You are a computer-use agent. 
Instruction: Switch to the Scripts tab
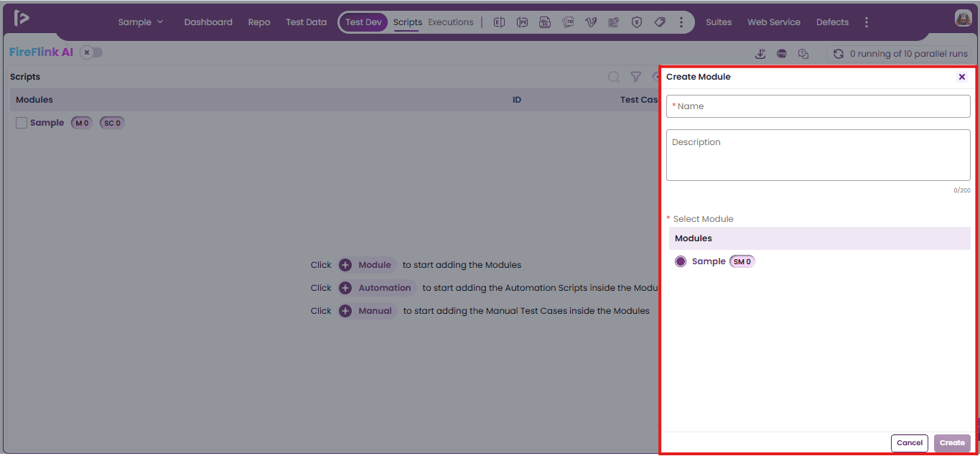[x=408, y=22]
